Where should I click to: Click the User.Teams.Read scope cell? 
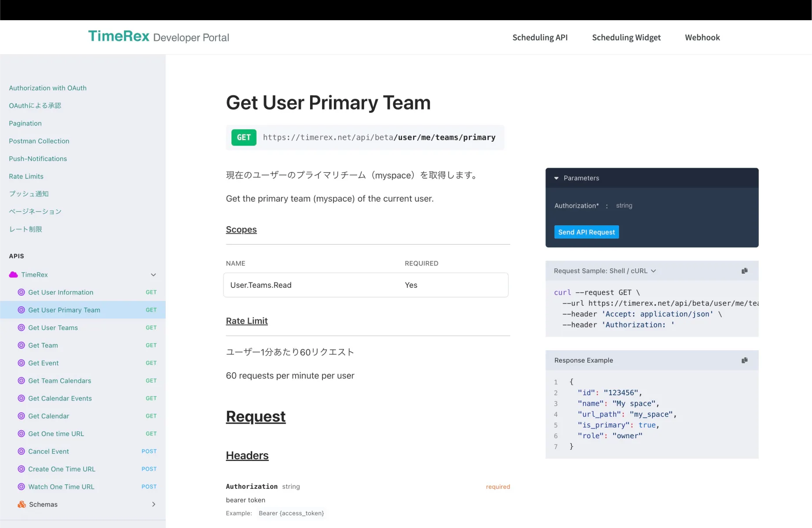click(261, 285)
